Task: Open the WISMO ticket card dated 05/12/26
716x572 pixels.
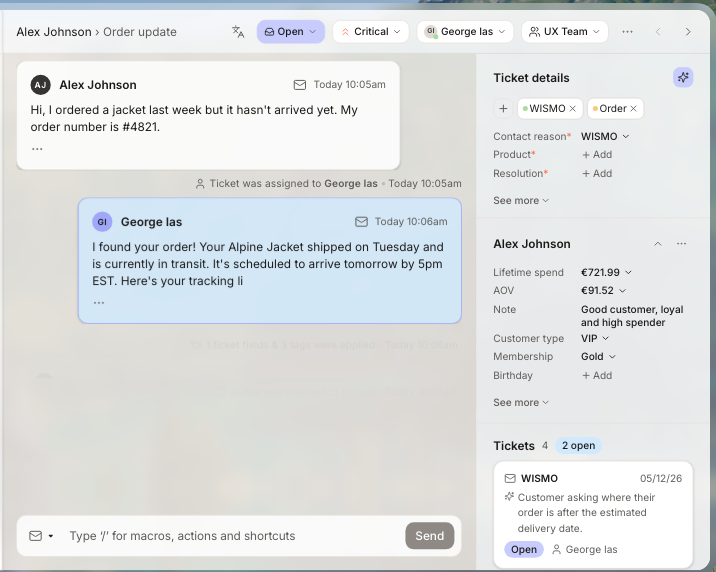Action: [593, 514]
